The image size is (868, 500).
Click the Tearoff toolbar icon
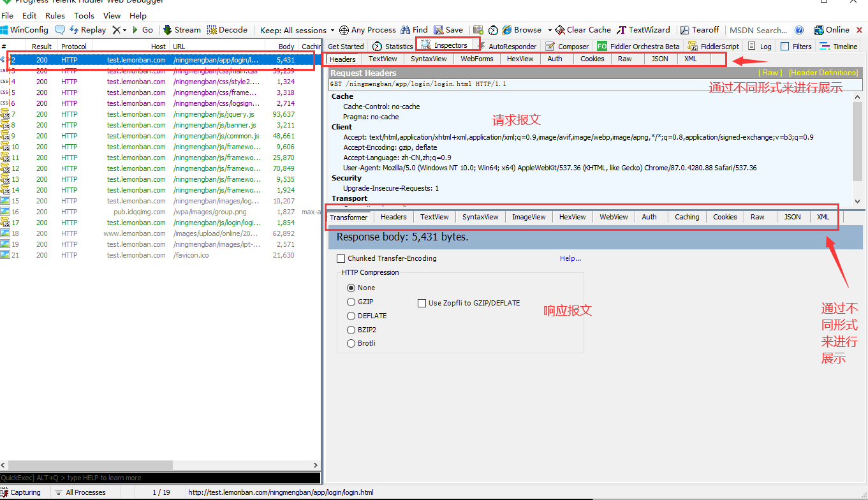tap(700, 29)
